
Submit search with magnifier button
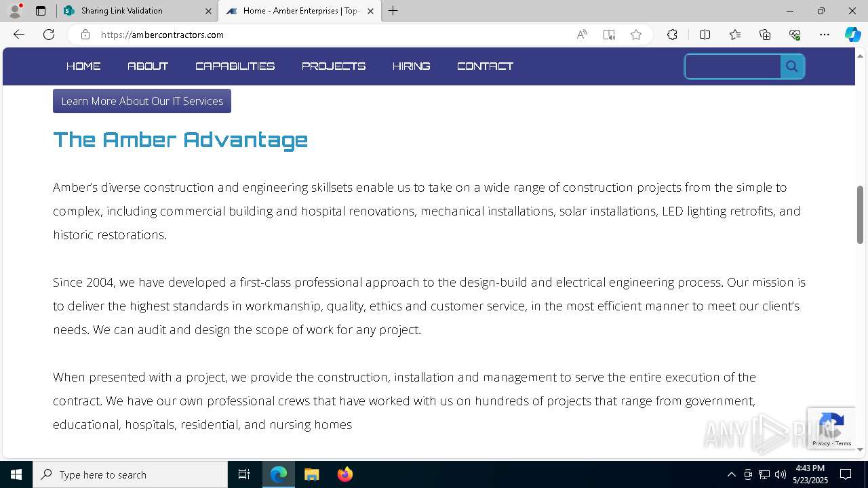791,66
